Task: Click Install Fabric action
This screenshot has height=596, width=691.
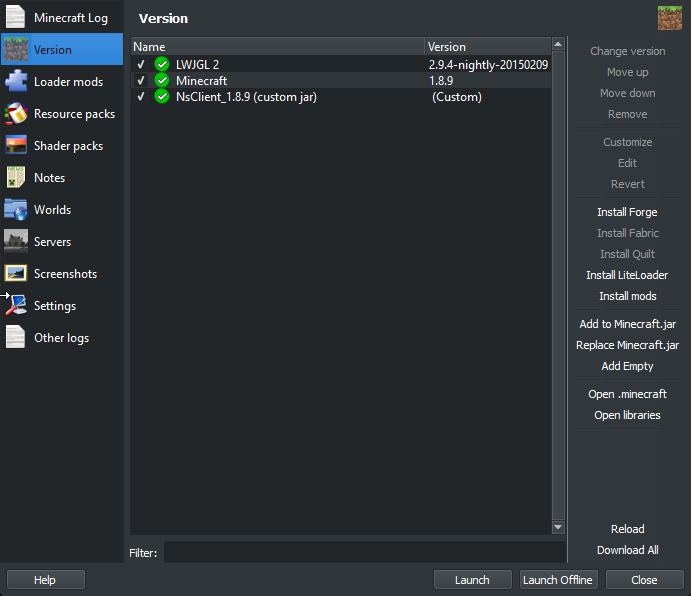Action: (x=627, y=233)
